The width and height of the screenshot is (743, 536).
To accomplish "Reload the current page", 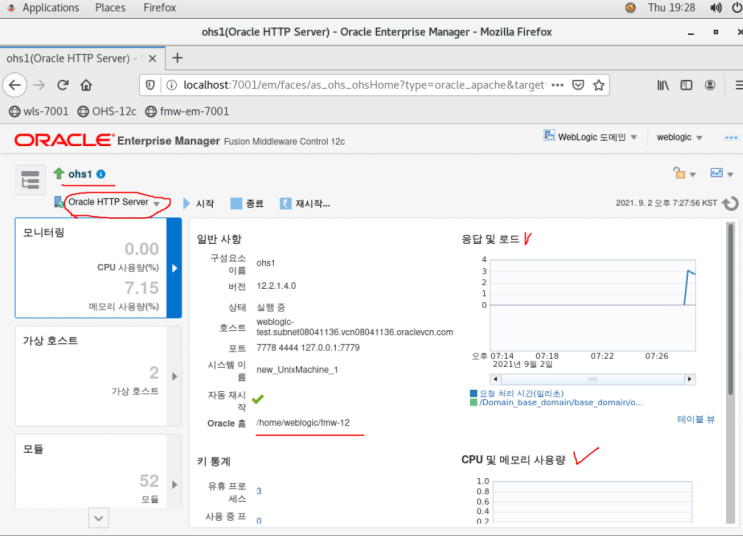I will (x=63, y=85).
